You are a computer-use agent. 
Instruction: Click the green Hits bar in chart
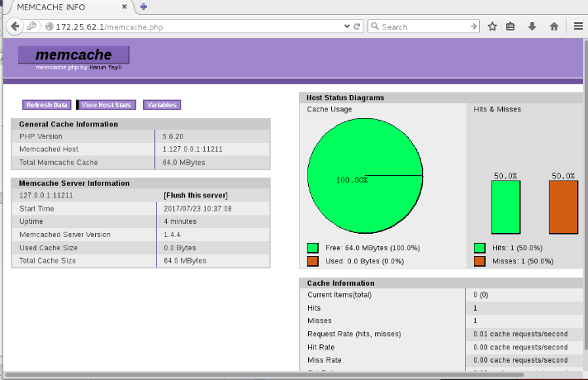(506, 207)
